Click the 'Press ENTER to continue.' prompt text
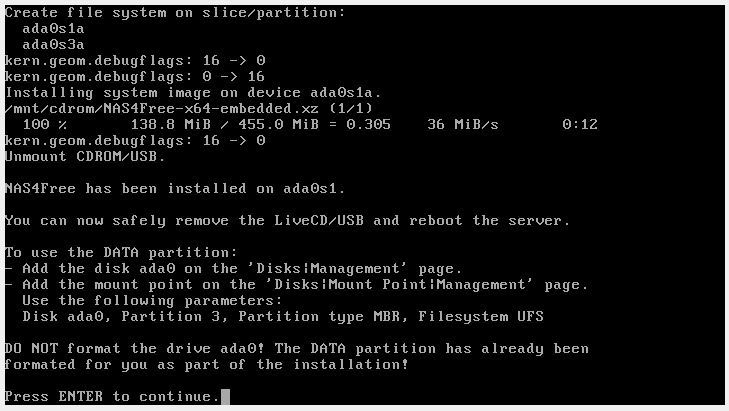The width and height of the screenshot is (729, 411). 112,397
